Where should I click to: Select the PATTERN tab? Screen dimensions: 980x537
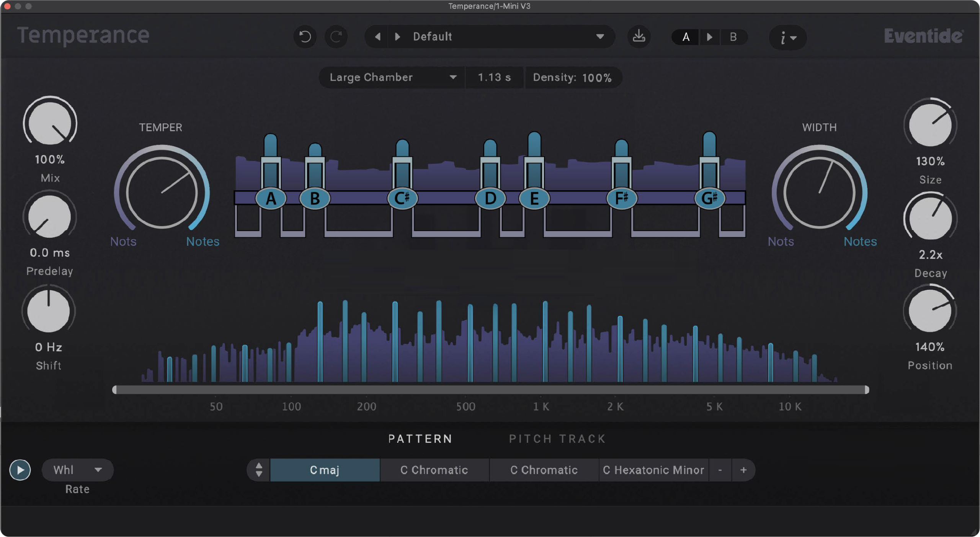(x=420, y=439)
